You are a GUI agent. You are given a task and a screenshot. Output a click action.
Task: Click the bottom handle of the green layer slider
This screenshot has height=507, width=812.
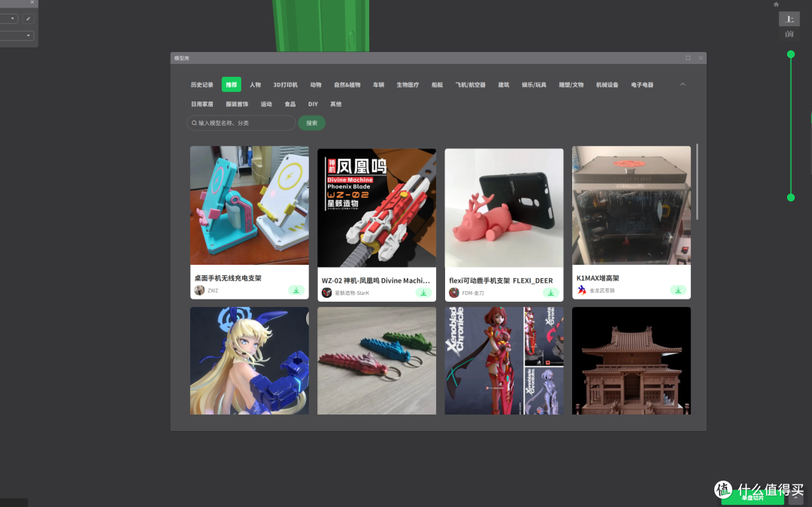pyautogui.click(x=791, y=197)
